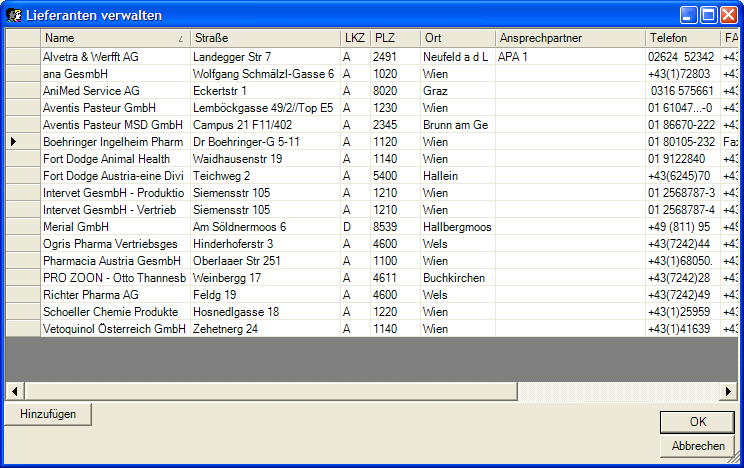Viewport: 744px width, 468px height.
Task: Select the ana GesmbH name cell
Action: [115, 74]
